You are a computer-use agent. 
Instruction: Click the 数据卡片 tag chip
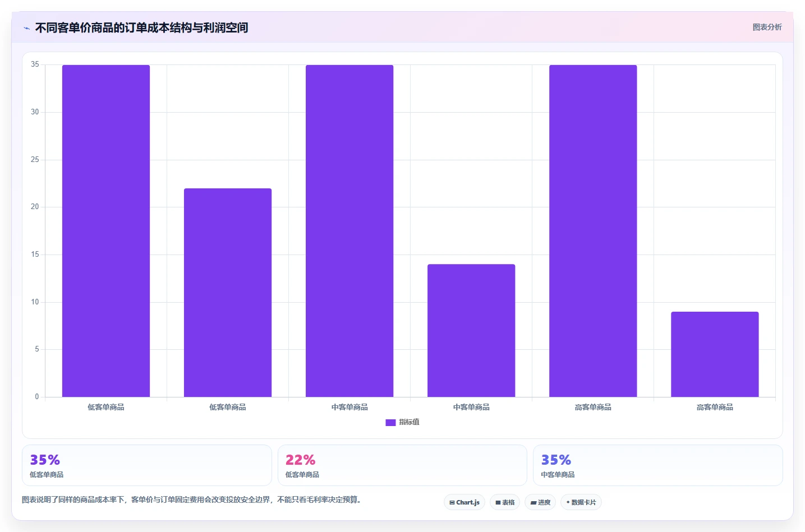click(x=581, y=502)
